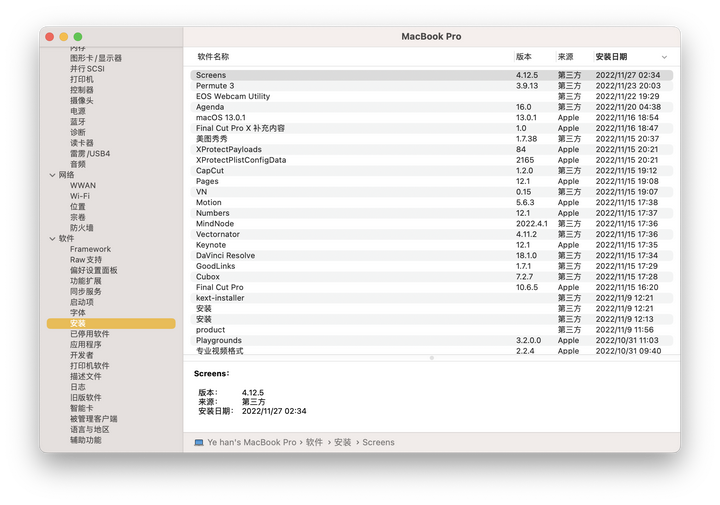Select the MindNode row
The height and width of the screenshot is (505, 720).
pos(432,224)
